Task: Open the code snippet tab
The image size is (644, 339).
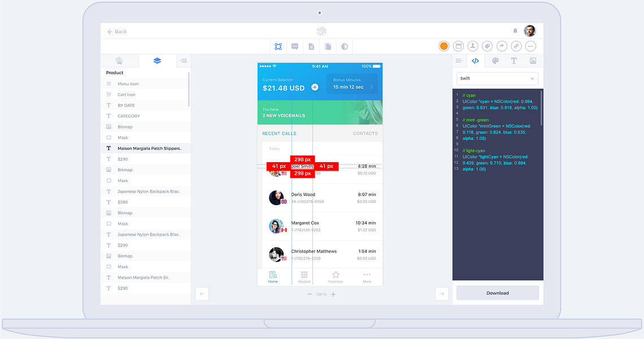Action: coord(475,61)
